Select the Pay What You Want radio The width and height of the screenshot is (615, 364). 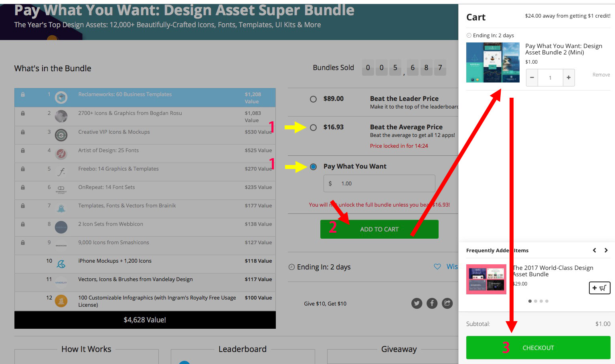click(313, 167)
